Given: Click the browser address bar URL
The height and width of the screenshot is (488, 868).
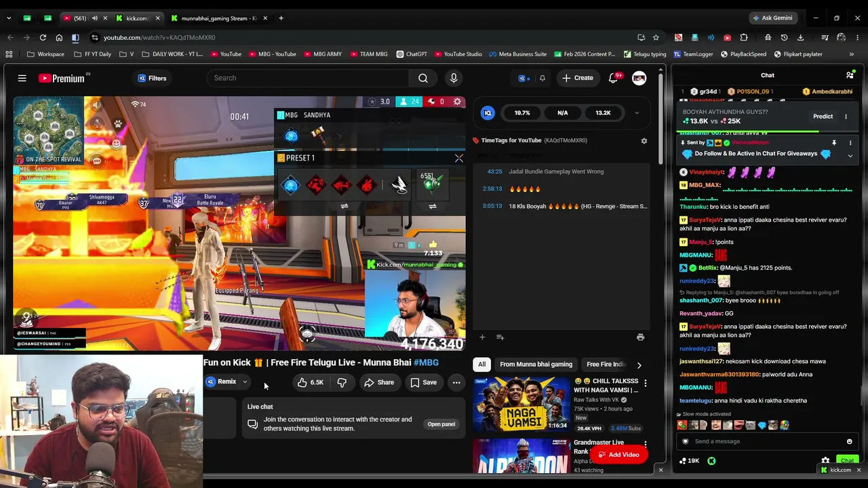Looking at the screenshot, I should [x=159, y=37].
